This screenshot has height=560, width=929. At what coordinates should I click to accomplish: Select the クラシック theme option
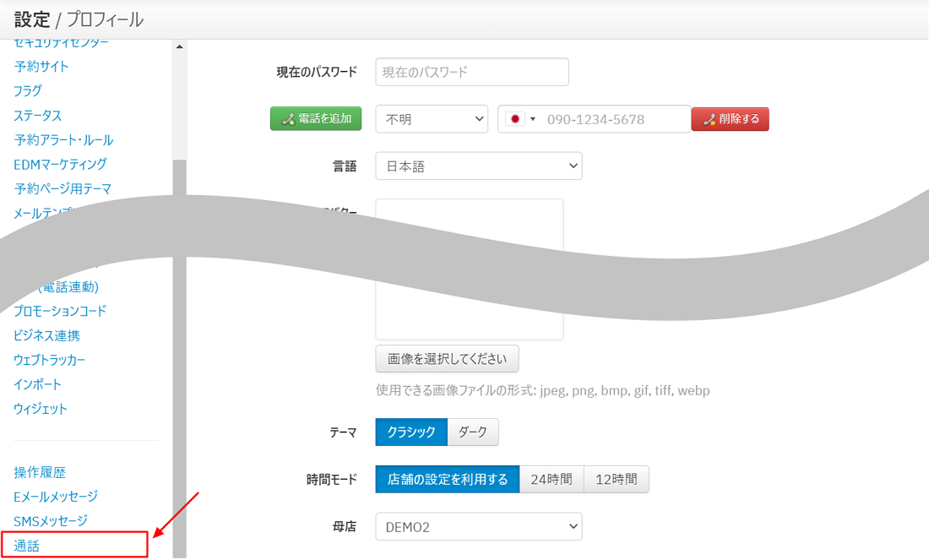tap(411, 432)
